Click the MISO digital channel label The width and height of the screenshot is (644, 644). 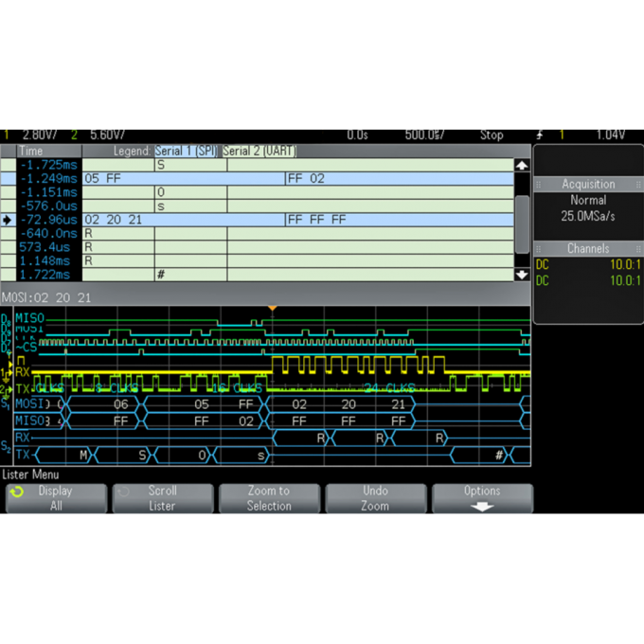point(29,318)
